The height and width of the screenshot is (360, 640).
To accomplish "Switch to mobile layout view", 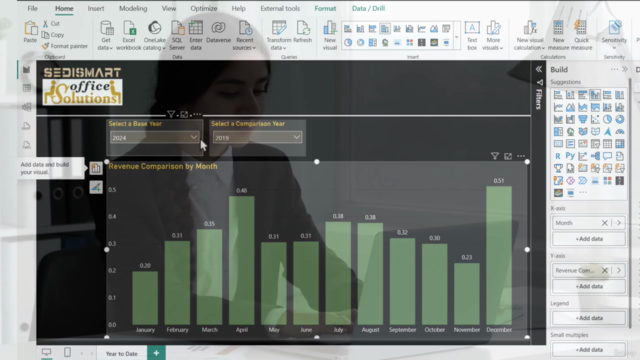I will 67,352.
